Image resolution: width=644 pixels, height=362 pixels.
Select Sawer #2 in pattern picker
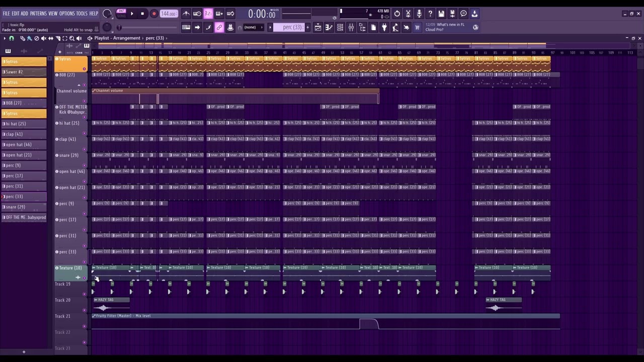click(x=24, y=72)
